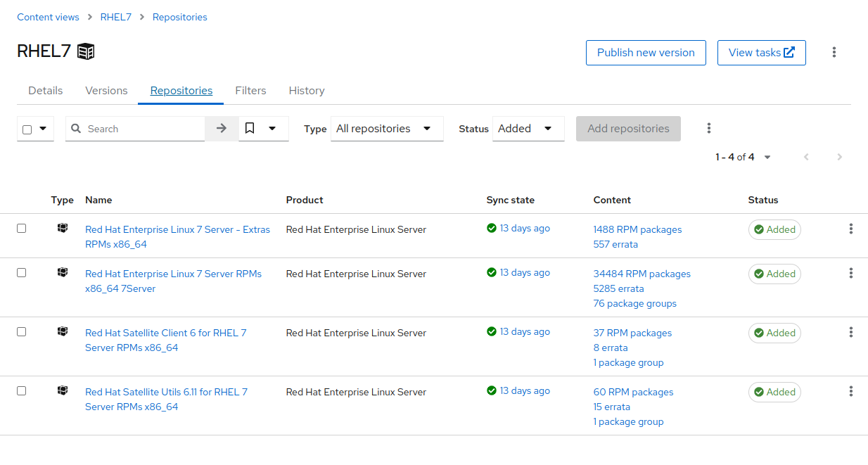This screenshot has height=465, width=868.
Task: Open the Status filter Added dropdown
Action: click(528, 128)
